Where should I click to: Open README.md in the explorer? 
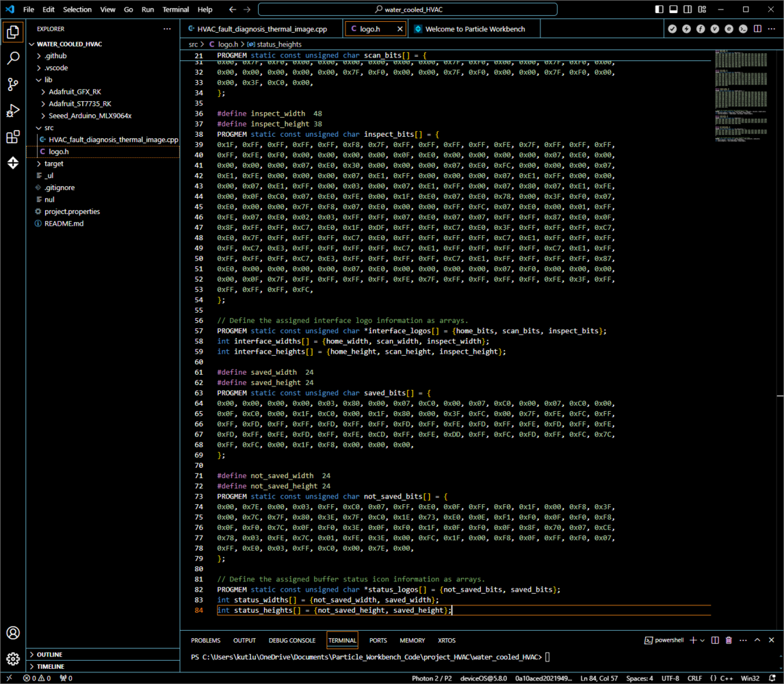(64, 224)
